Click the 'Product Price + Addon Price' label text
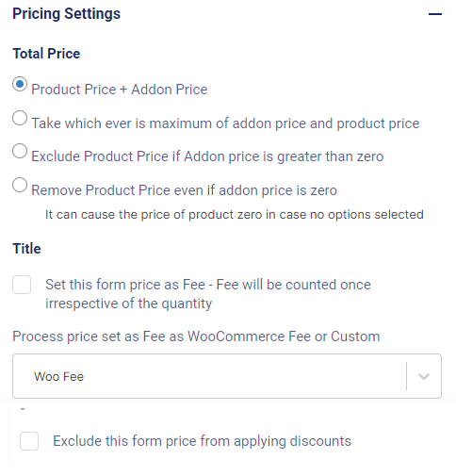The height and width of the screenshot is (476, 456). click(120, 90)
